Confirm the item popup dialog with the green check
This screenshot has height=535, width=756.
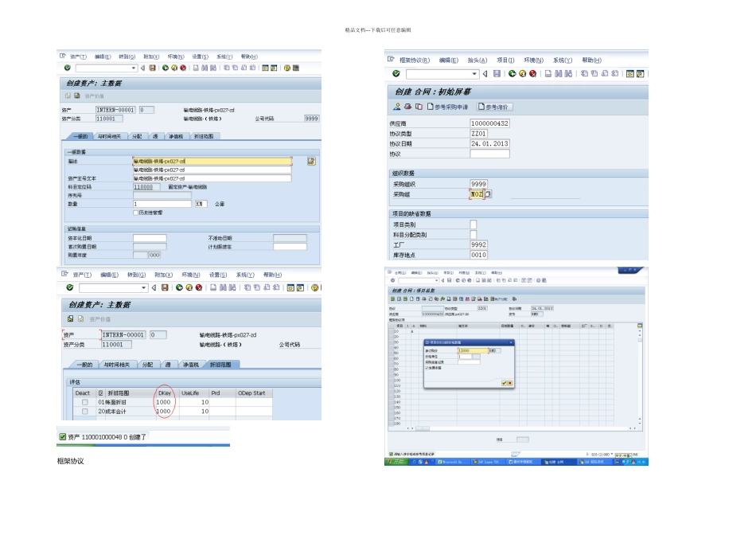pyautogui.click(x=504, y=383)
